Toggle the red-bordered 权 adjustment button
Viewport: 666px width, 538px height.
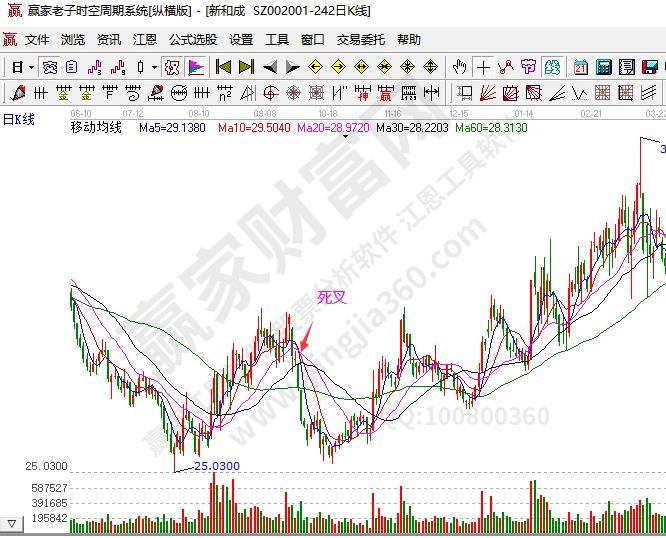171,68
